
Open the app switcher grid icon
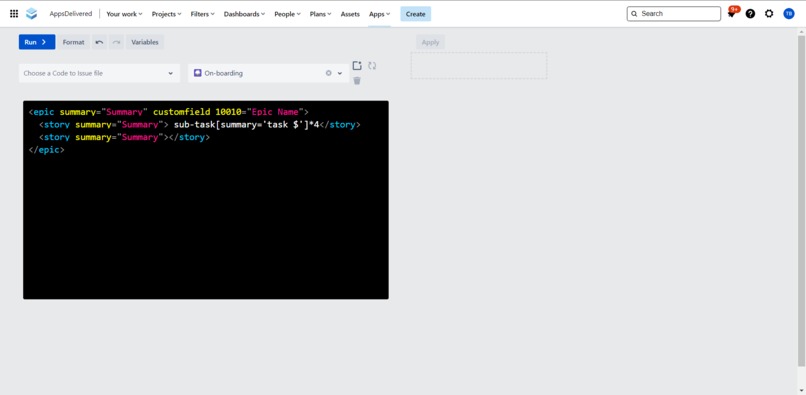[x=14, y=14]
